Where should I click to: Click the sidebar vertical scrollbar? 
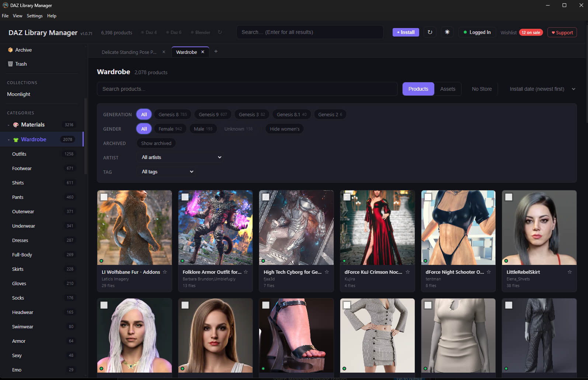[86, 136]
